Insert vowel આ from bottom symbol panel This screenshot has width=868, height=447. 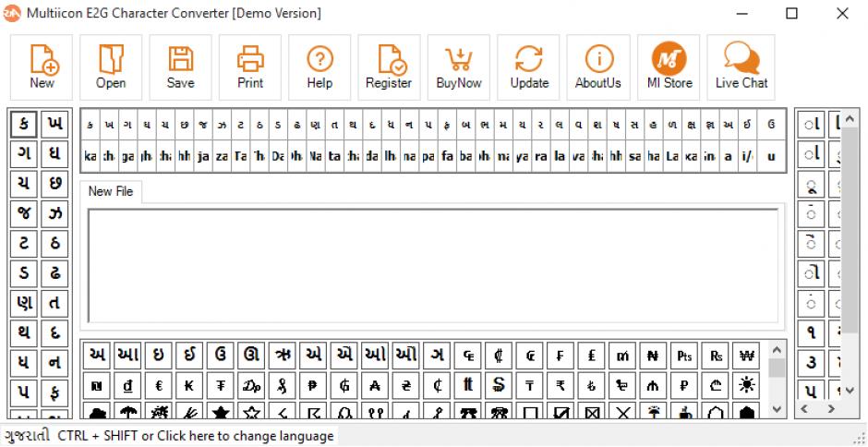pos(127,356)
